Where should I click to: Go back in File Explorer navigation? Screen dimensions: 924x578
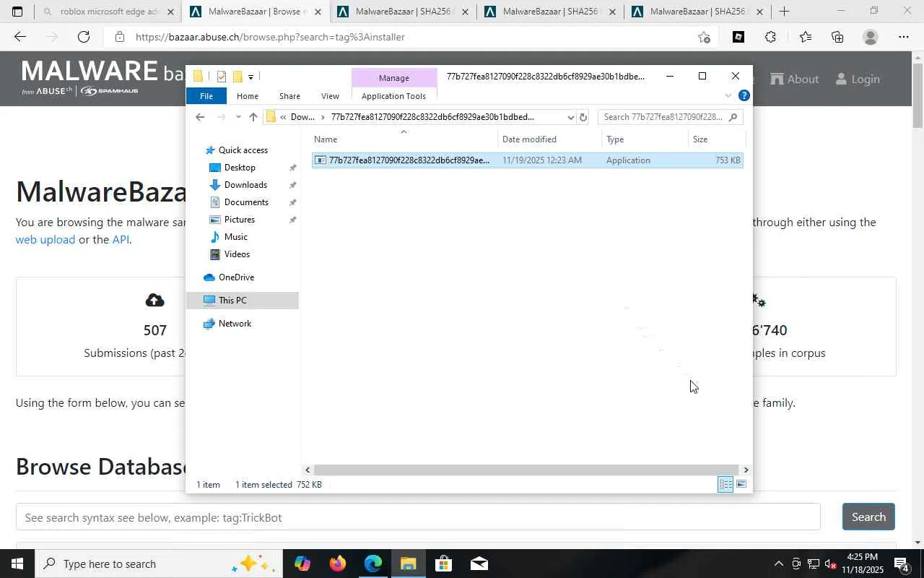pos(200,117)
